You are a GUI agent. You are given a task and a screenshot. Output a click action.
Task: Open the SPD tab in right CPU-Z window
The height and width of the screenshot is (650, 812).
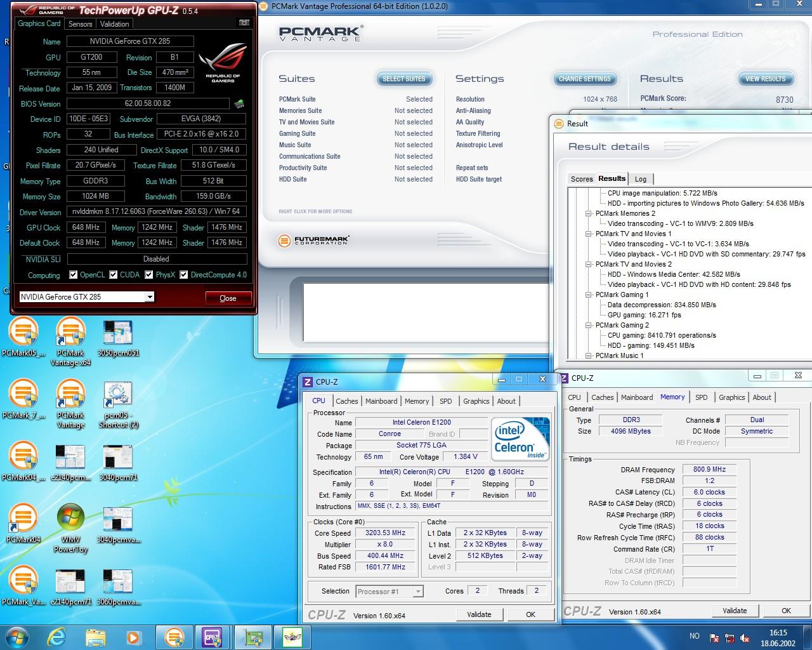pos(701,397)
